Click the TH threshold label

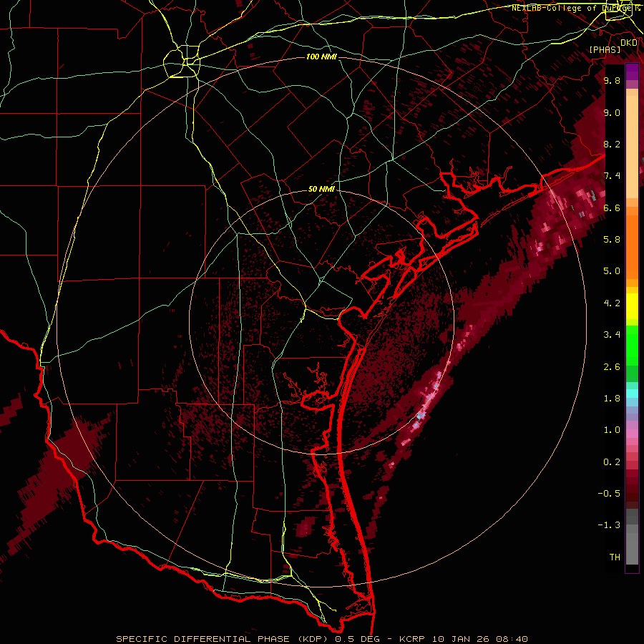pyautogui.click(x=615, y=557)
